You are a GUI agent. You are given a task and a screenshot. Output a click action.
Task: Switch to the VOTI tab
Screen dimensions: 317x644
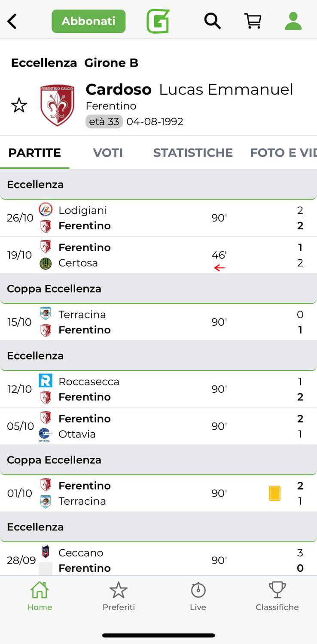pyautogui.click(x=108, y=153)
